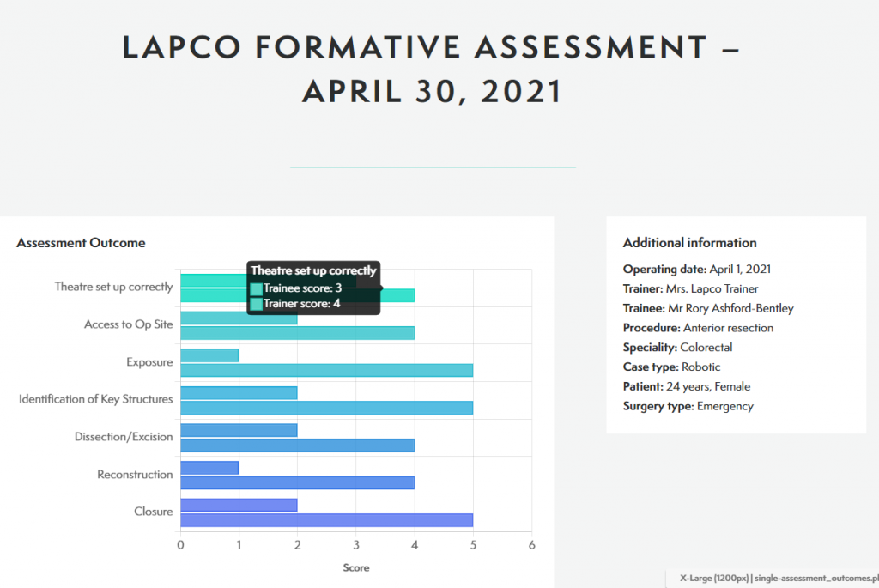This screenshot has height=588, width=879.
Task: Click the x-axis tick label 6
Action: tap(531, 545)
